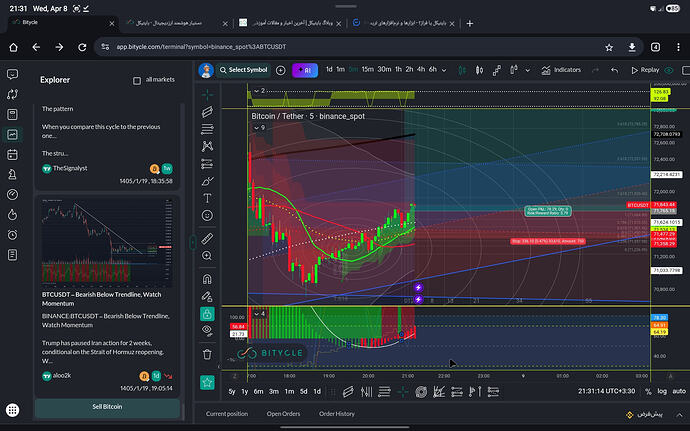Open the swap arrows icon in sidebar
Viewport: 690px width, 431px height.
tap(12, 94)
